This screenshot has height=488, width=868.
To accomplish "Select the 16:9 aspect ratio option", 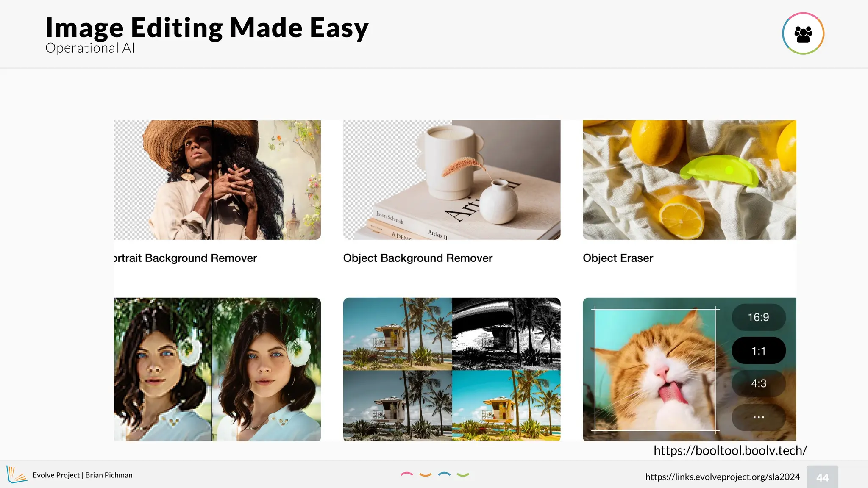I will click(x=758, y=317).
